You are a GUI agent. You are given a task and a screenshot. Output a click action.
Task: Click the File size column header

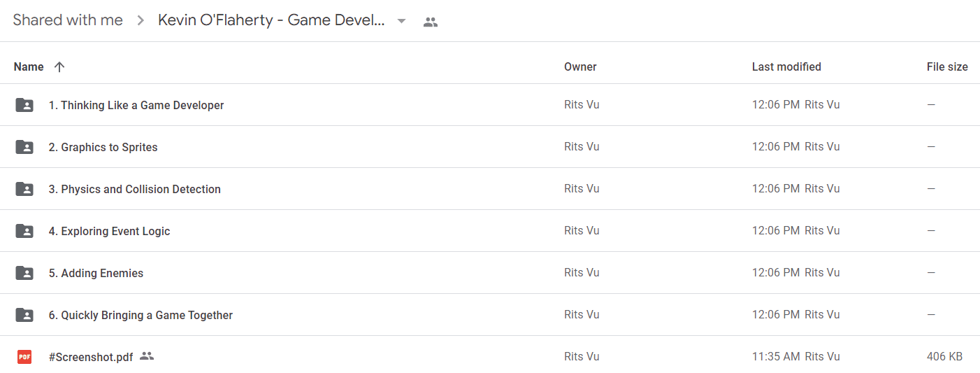pyautogui.click(x=947, y=67)
